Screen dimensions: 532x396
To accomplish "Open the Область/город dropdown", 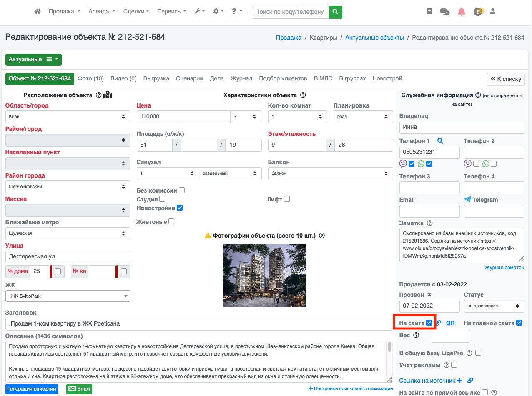I will pyautogui.click(x=68, y=117).
